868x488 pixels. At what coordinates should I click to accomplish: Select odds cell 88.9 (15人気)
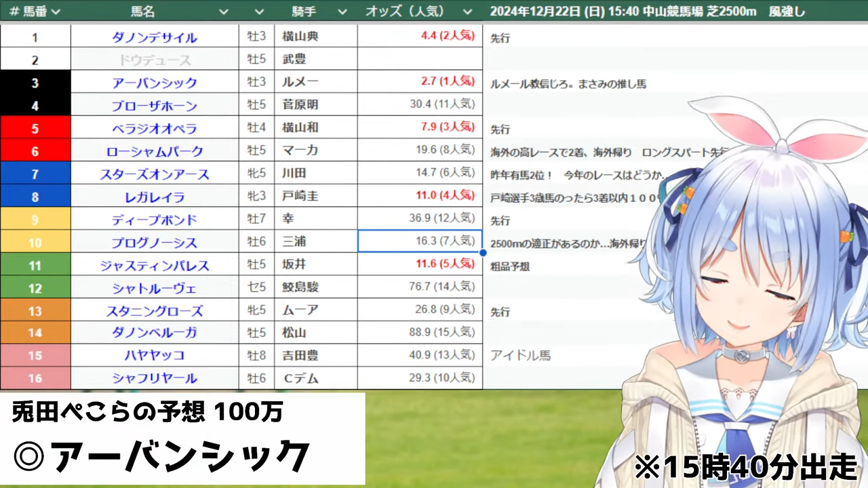pos(420,333)
